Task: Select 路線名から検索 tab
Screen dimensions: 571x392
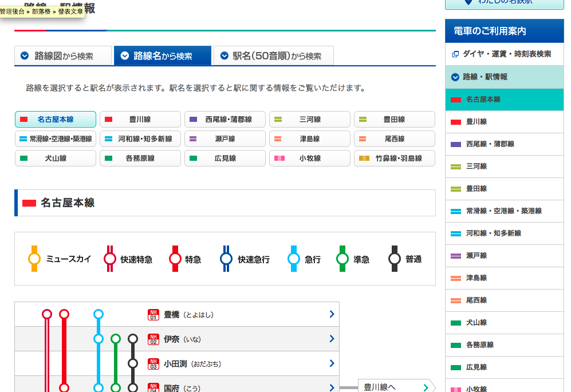Action: coord(163,56)
